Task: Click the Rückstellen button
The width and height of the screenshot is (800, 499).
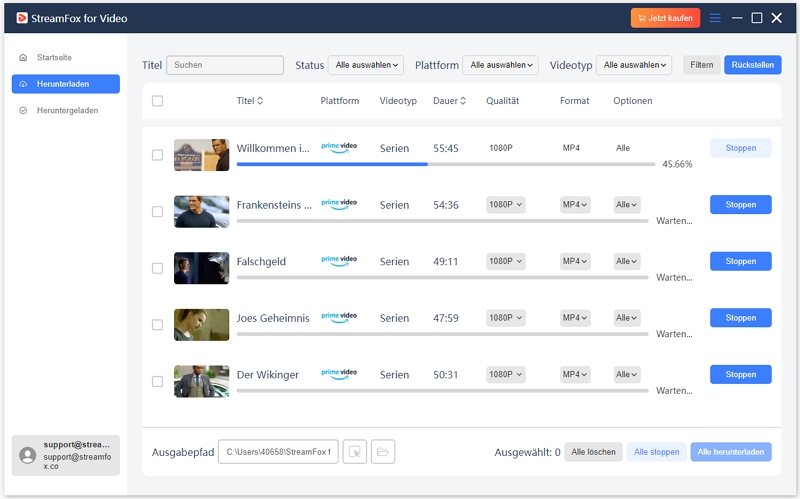Action: click(x=753, y=65)
